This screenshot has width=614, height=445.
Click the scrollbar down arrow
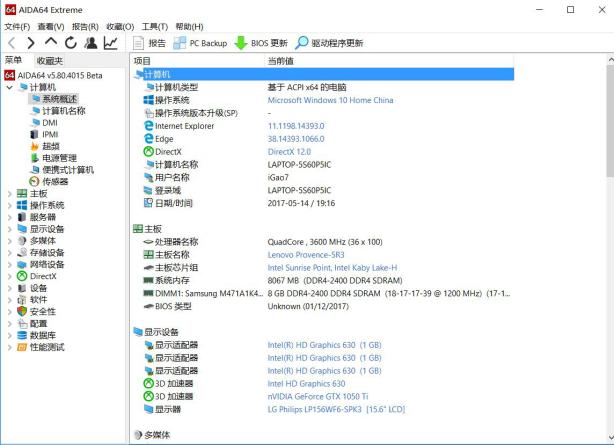pos(610,437)
